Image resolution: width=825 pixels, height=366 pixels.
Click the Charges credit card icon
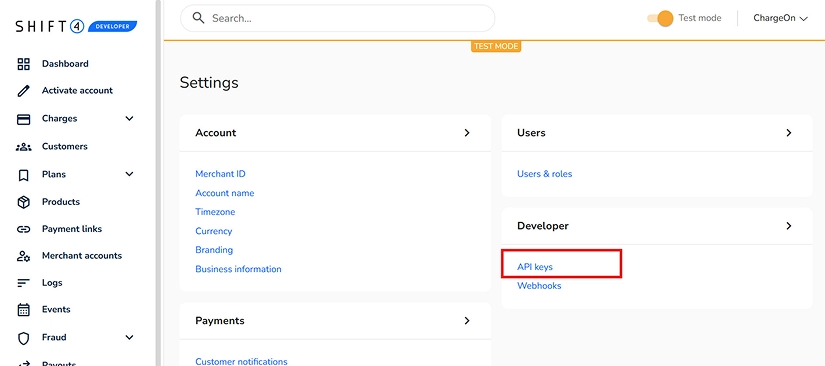click(x=24, y=119)
